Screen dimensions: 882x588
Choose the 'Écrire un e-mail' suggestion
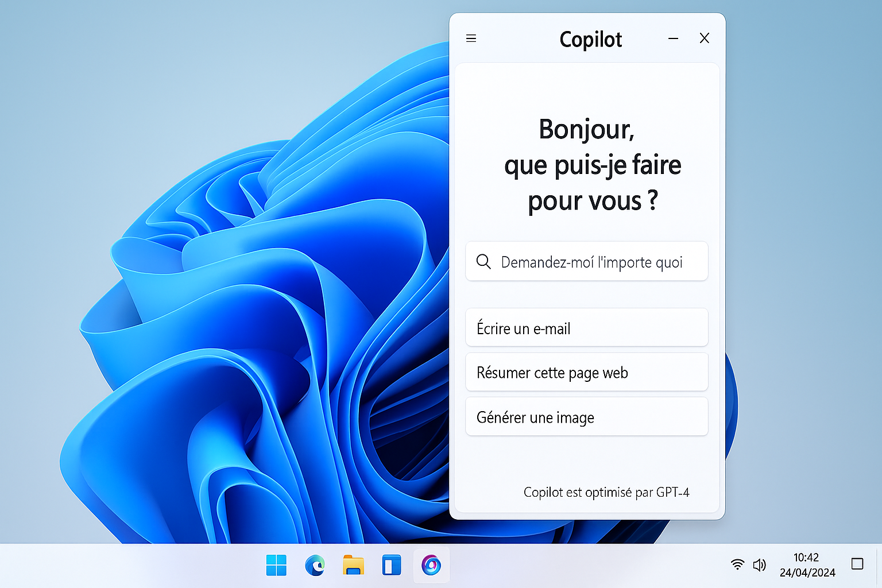pyautogui.click(x=586, y=327)
